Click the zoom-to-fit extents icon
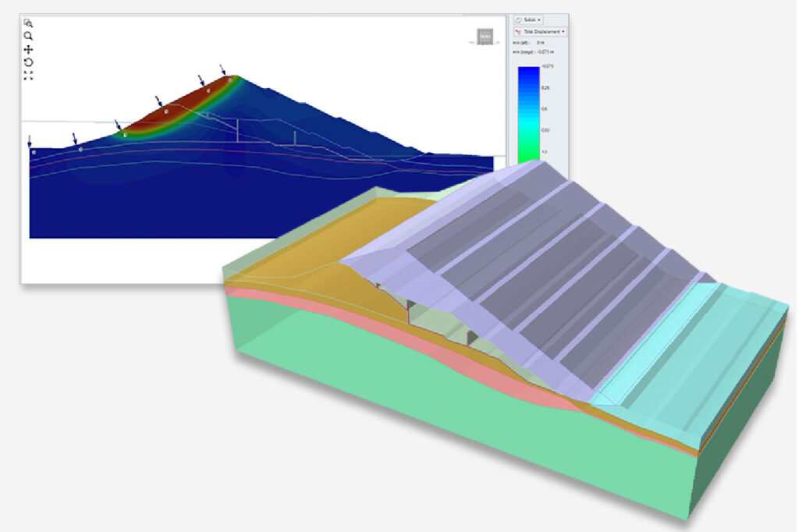The height and width of the screenshot is (532, 799). [28, 76]
